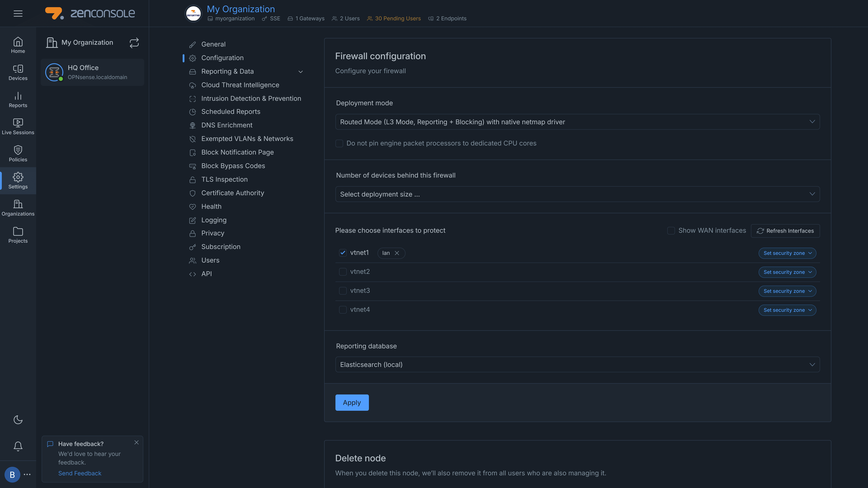Open Organizations in sidebar
The image size is (868, 488).
(x=18, y=208)
